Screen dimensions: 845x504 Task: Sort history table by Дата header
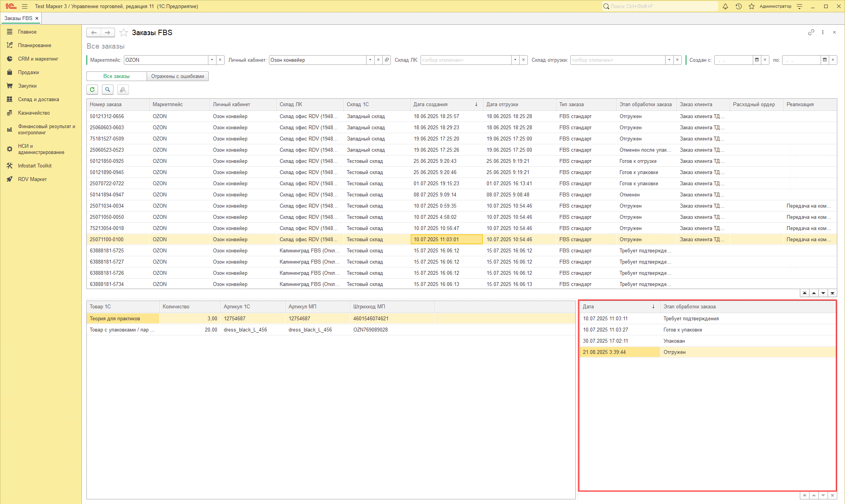[620, 306]
